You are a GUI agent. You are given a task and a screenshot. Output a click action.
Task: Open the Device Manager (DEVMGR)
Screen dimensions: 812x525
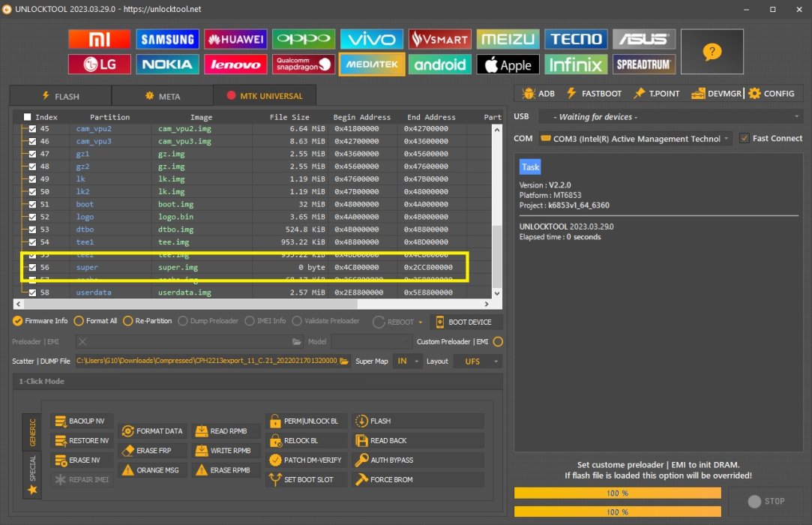[716, 93]
